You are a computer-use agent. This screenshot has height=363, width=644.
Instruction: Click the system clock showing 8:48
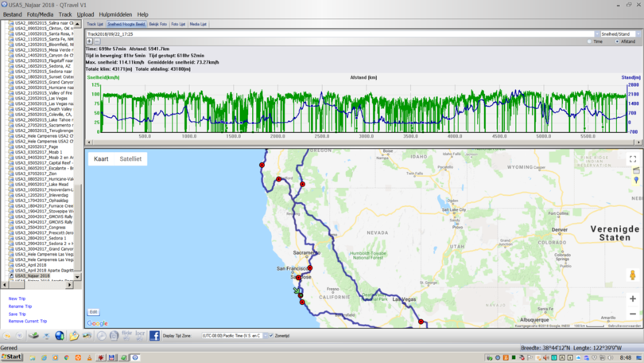(x=626, y=357)
